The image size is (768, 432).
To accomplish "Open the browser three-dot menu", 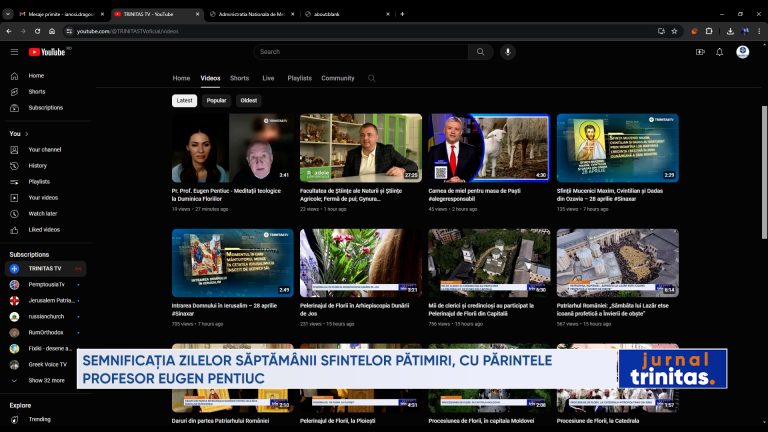I will (x=759, y=31).
